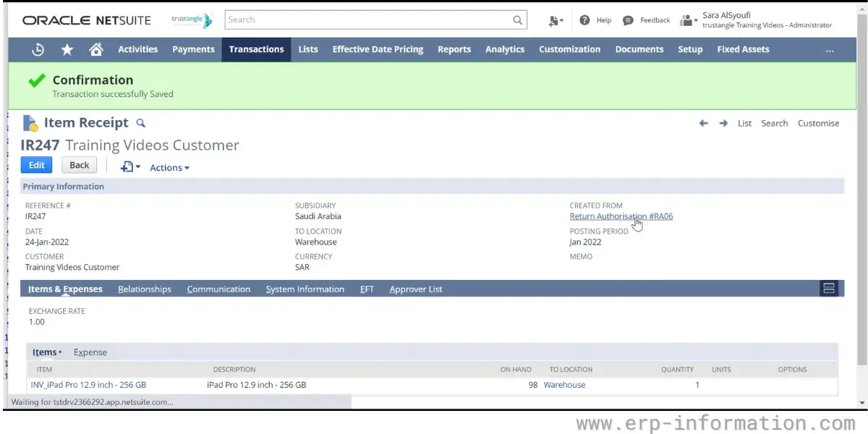
Task: Switch to EFT subtab
Action: click(x=367, y=289)
